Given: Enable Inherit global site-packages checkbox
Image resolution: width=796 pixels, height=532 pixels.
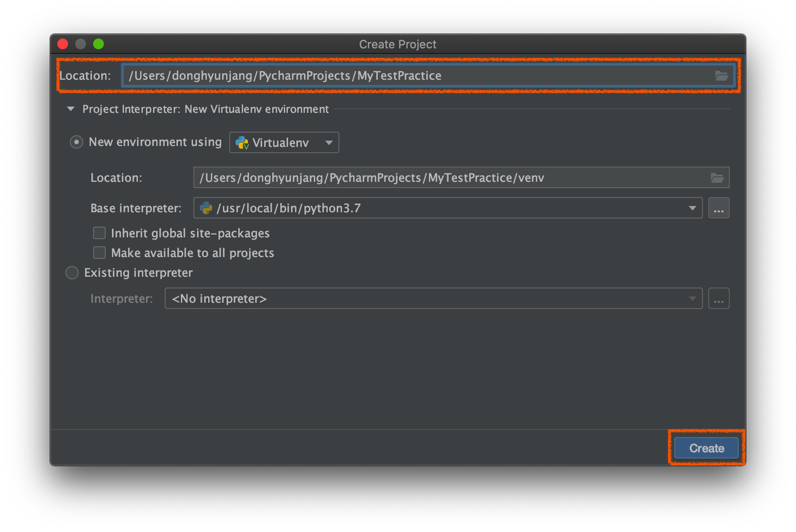Looking at the screenshot, I should tap(99, 233).
